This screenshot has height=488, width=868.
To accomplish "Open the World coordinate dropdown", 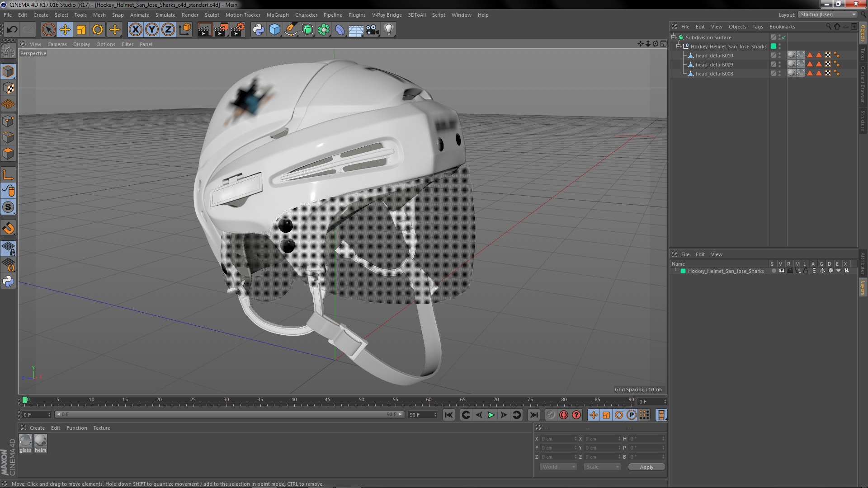I will [x=558, y=467].
